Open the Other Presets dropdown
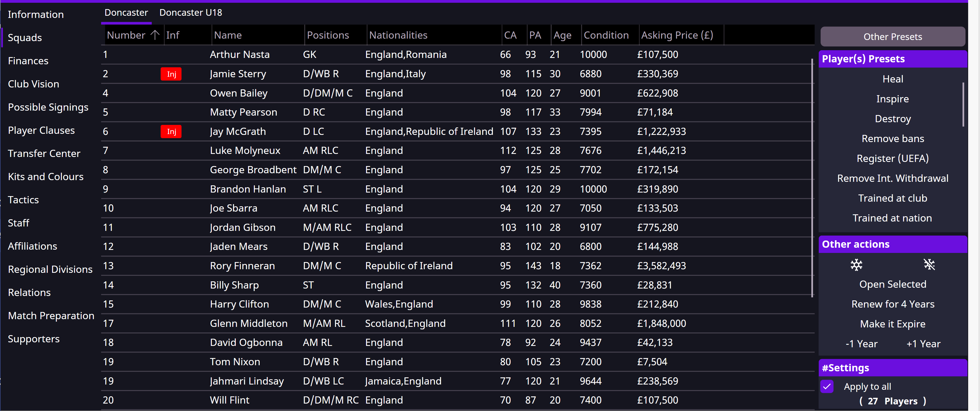This screenshot has height=411, width=980. (x=892, y=36)
